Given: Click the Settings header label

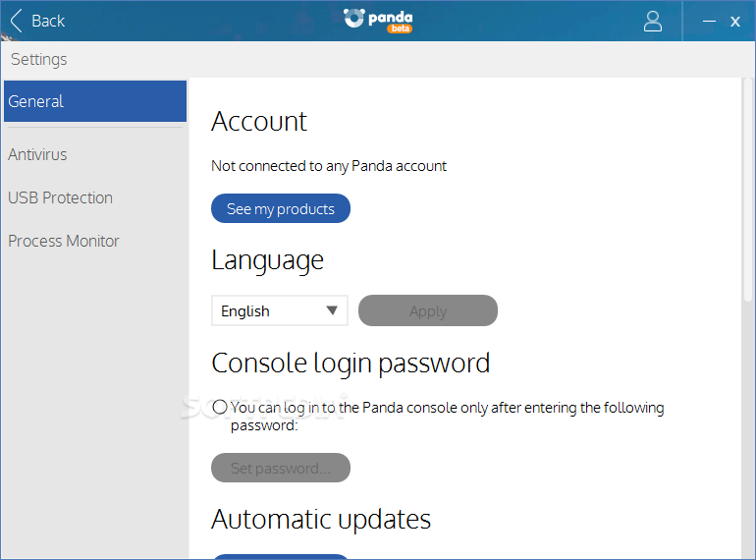Looking at the screenshot, I should pyautogui.click(x=39, y=59).
